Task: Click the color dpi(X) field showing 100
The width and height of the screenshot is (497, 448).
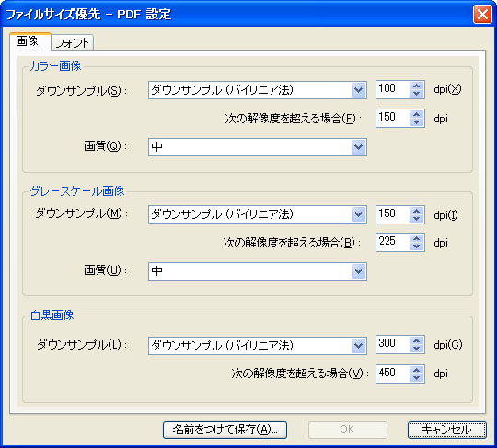Action: pyautogui.click(x=393, y=89)
